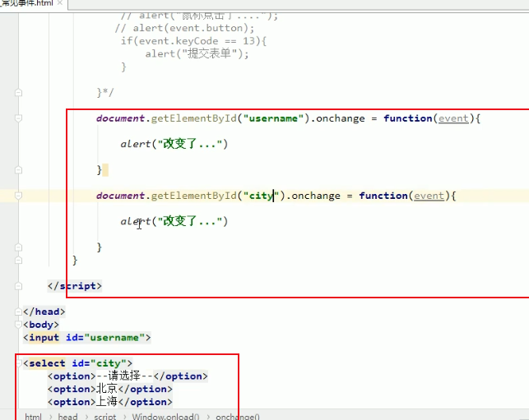Click the event parameter on the username line
The image size is (529, 420).
[453, 118]
